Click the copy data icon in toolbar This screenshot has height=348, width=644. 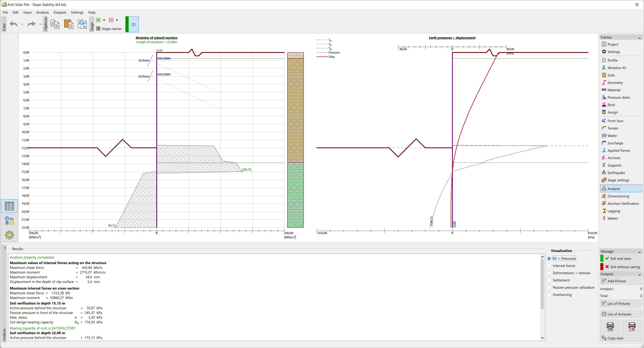(55, 24)
